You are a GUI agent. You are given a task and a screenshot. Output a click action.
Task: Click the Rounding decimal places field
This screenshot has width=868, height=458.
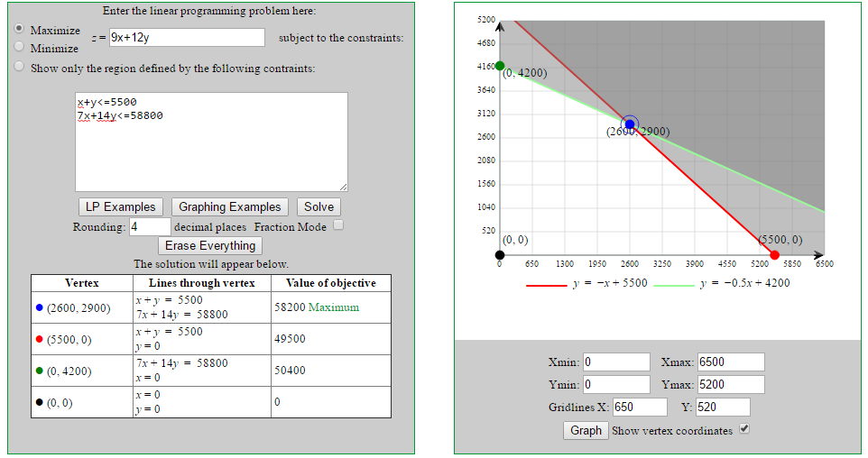tap(150, 227)
